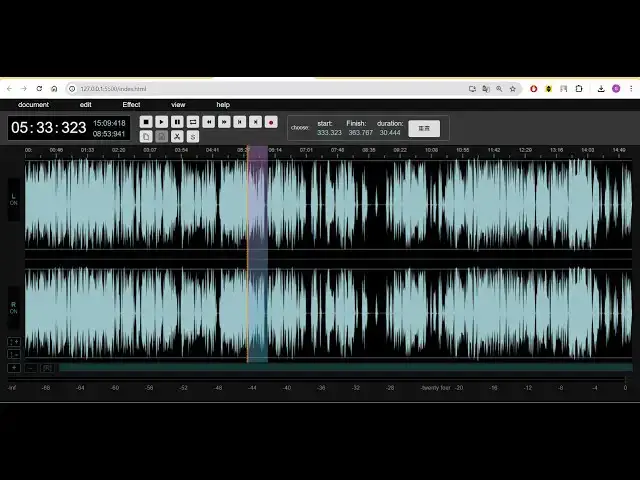Open browser downloads icon

(x=601, y=89)
